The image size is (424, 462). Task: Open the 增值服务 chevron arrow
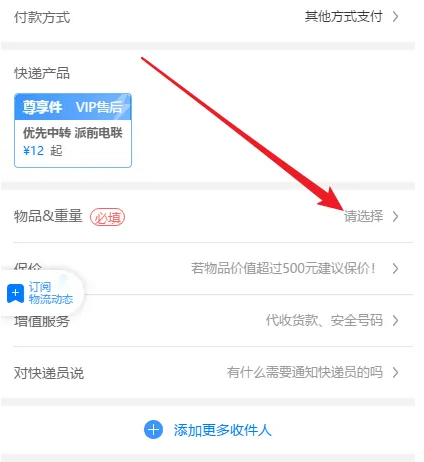[x=395, y=320]
